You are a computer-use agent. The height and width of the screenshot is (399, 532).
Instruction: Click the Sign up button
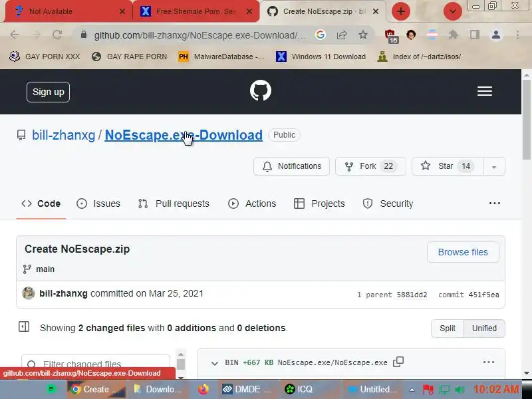click(x=48, y=92)
